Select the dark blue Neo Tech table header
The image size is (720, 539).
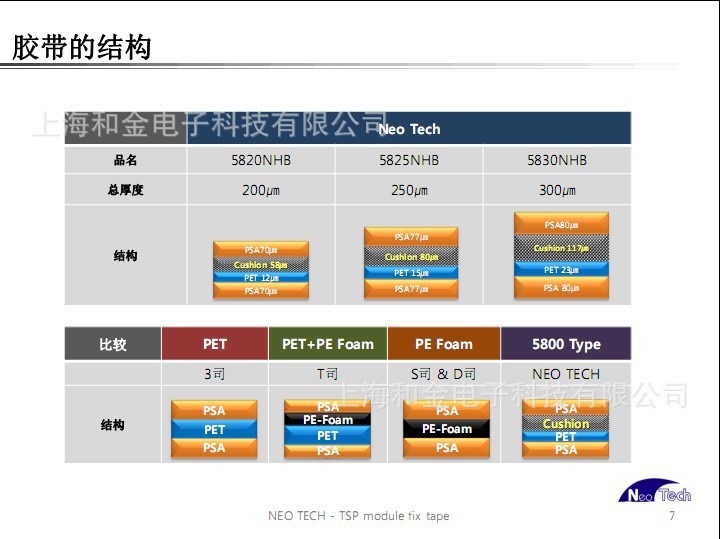(409, 129)
